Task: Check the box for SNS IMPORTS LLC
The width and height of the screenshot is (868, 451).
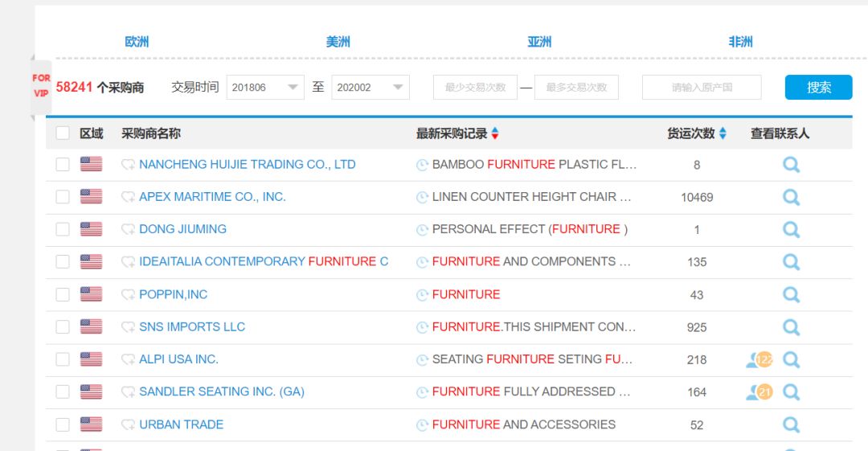Action: tap(63, 327)
